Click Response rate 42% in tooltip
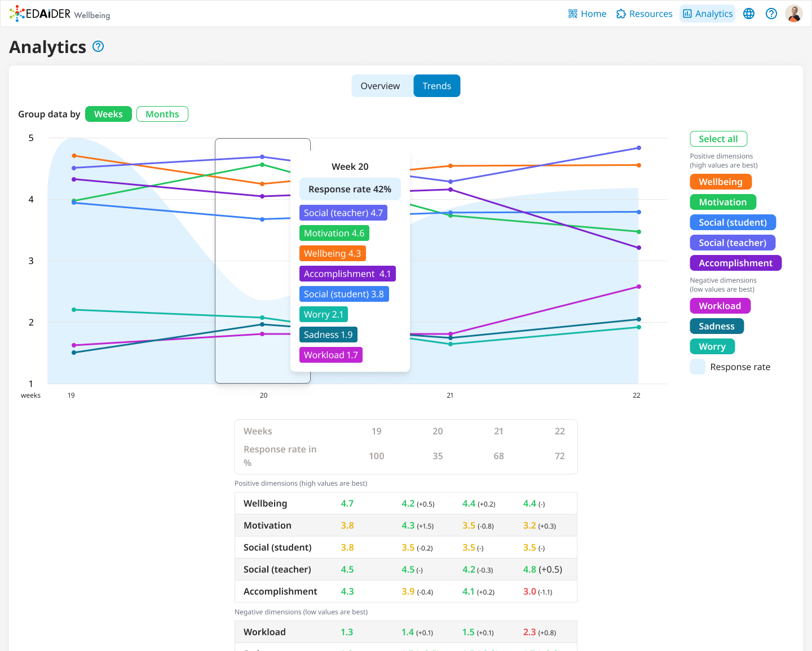The image size is (812, 651). tap(350, 189)
